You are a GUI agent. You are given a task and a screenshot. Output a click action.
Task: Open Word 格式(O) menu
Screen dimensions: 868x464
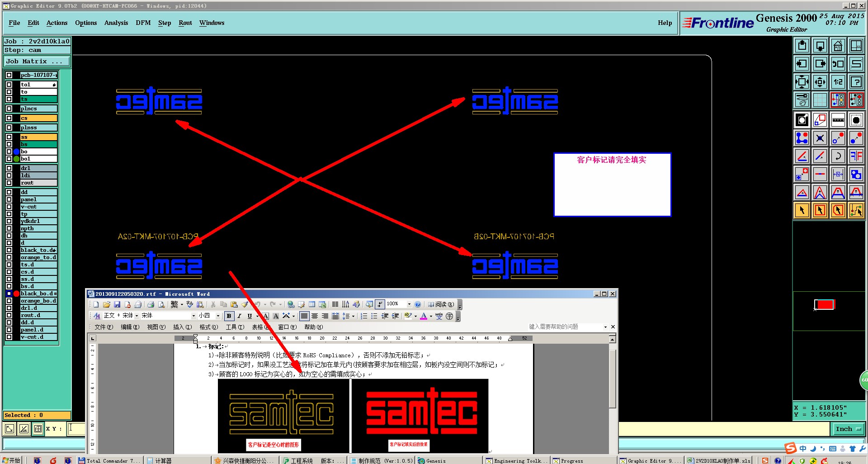click(x=208, y=327)
